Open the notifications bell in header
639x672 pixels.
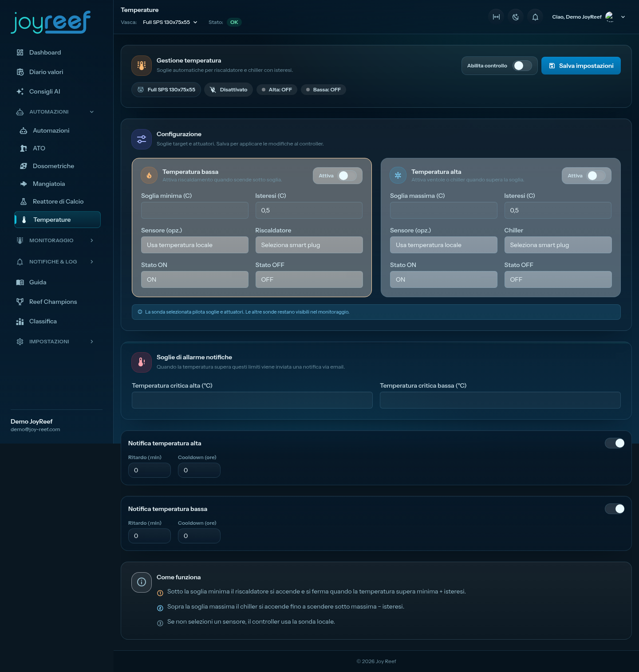[535, 17]
